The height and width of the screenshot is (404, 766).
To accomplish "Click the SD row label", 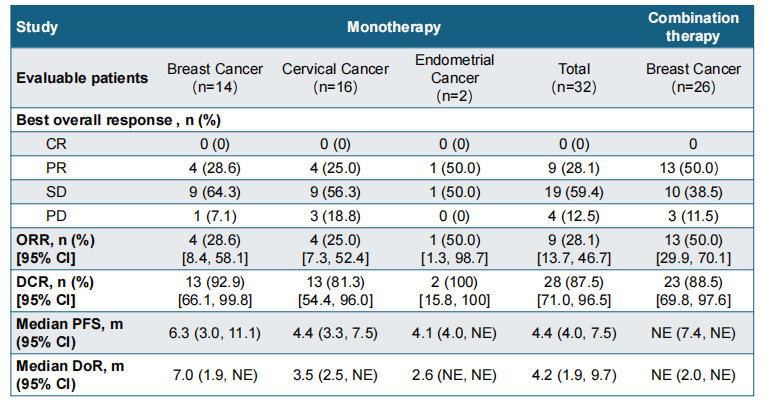I will [x=57, y=190].
